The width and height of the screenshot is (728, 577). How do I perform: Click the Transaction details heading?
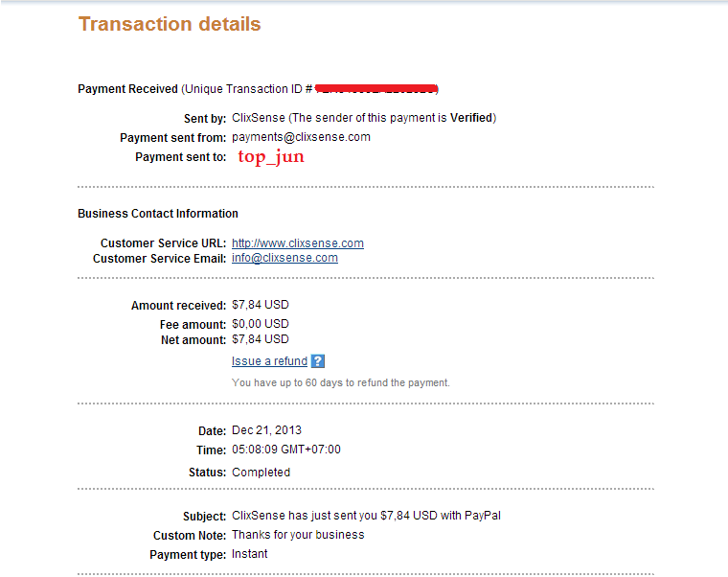(170, 24)
